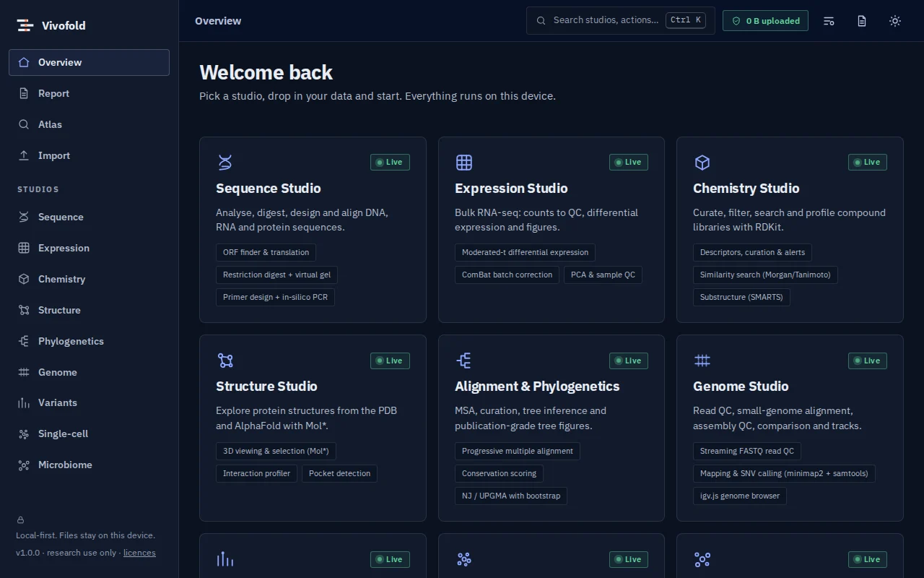
Task: Click the Pocket detection tag
Action: (339, 473)
